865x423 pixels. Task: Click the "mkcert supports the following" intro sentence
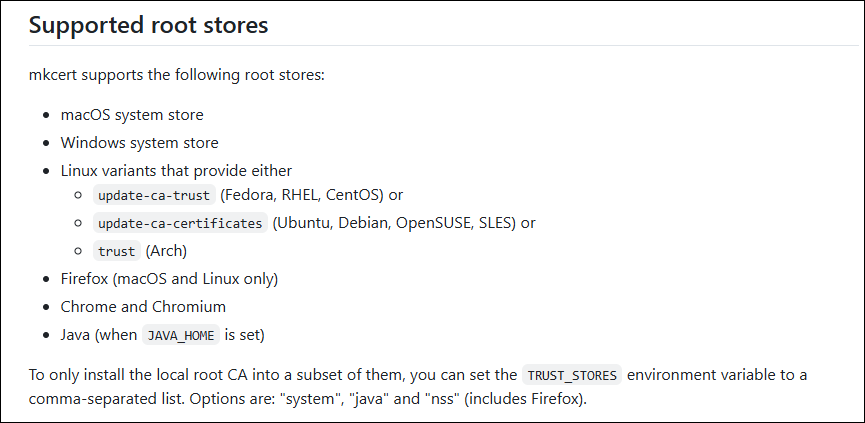coord(177,76)
